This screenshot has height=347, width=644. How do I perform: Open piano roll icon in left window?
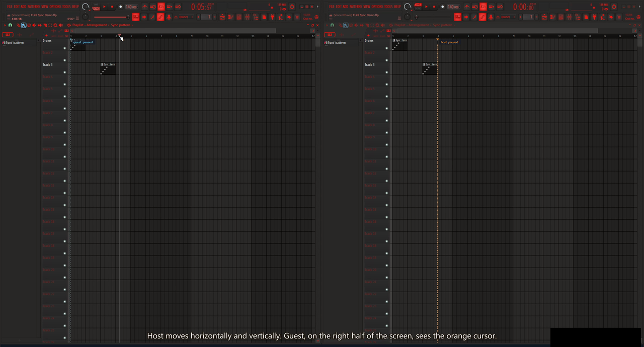230,17
